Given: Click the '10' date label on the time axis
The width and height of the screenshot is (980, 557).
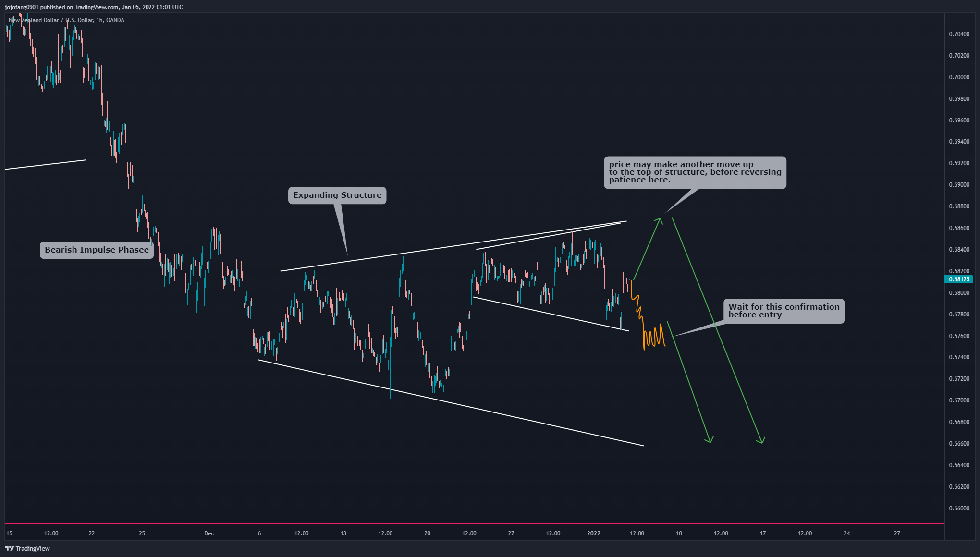Looking at the screenshot, I should [679, 533].
